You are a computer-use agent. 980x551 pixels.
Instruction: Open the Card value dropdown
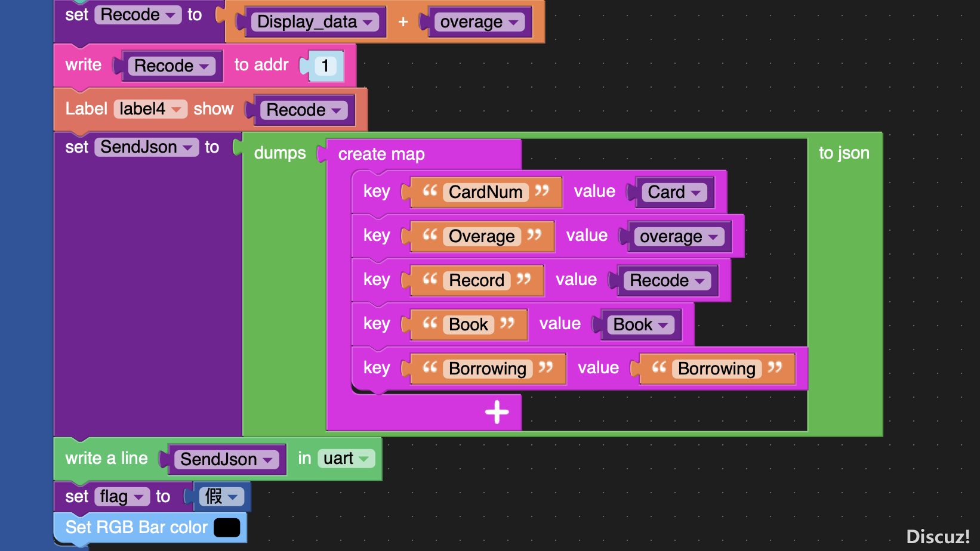pyautogui.click(x=674, y=192)
